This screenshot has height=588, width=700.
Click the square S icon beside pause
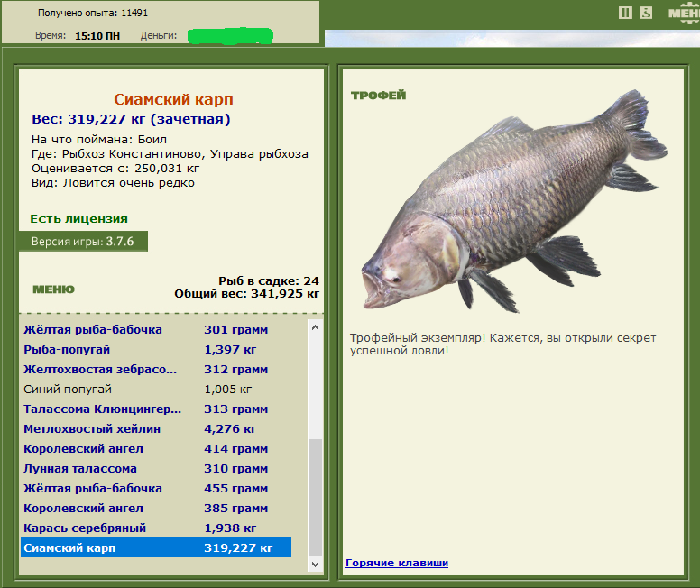[x=646, y=13]
